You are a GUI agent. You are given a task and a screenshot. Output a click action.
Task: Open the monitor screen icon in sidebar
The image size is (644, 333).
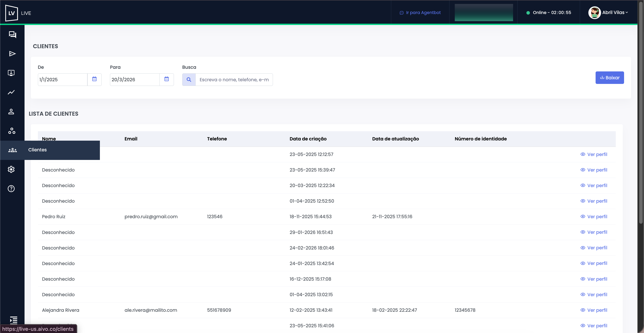pyautogui.click(x=11, y=73)
